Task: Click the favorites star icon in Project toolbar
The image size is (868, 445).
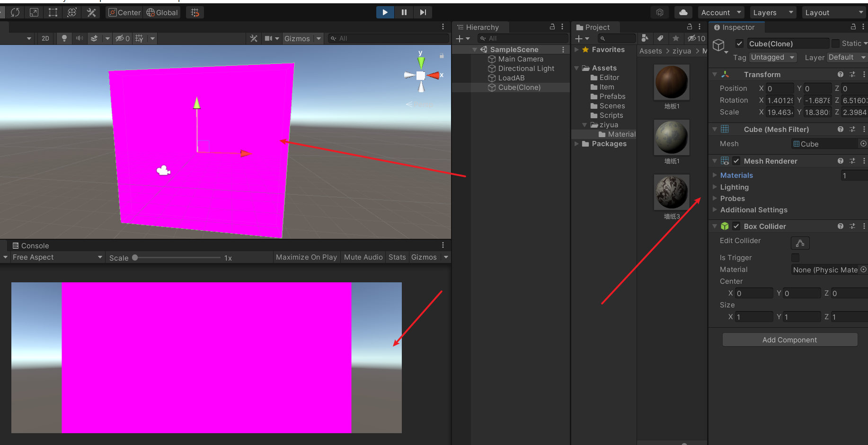Action: coord(676,38)
